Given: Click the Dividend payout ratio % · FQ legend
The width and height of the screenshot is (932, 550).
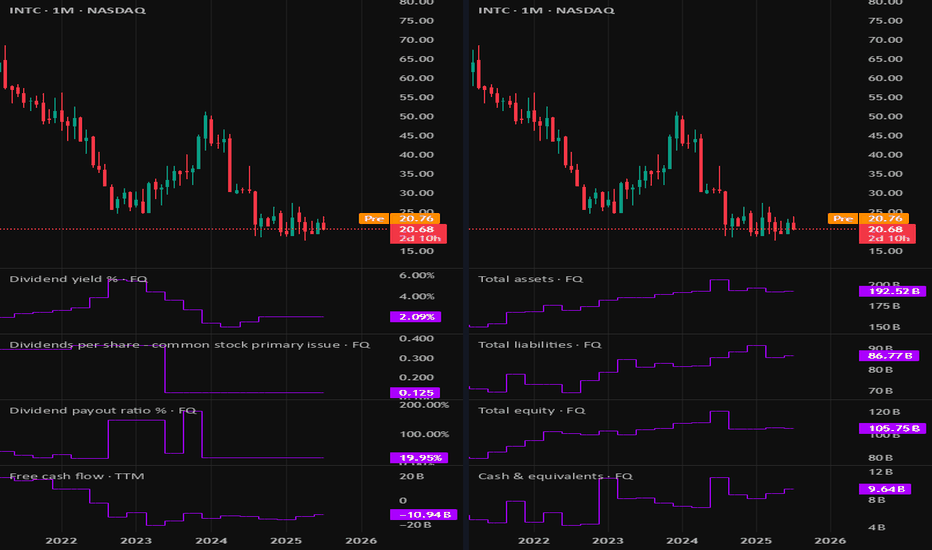Looking at the screenshot, I should [x=103, y=410].
